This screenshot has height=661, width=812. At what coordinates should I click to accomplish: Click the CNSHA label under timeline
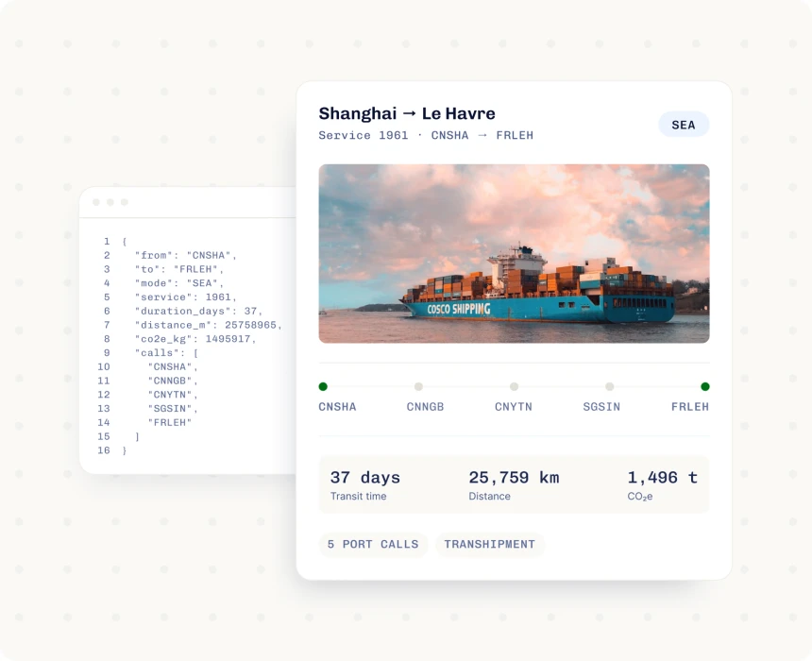337,407
